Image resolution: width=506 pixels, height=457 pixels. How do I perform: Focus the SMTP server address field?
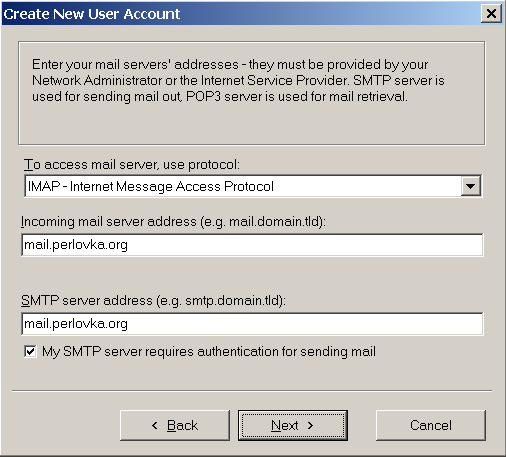[252, 324]
